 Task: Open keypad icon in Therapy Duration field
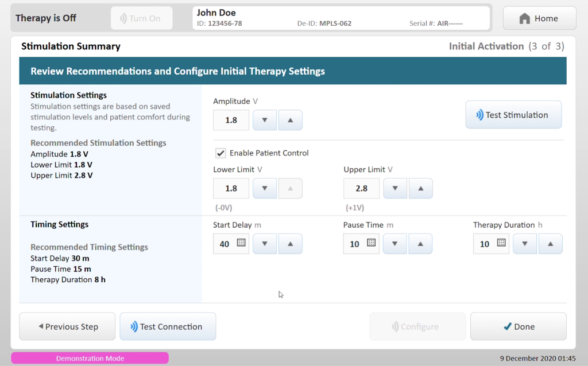coord(501,243)
